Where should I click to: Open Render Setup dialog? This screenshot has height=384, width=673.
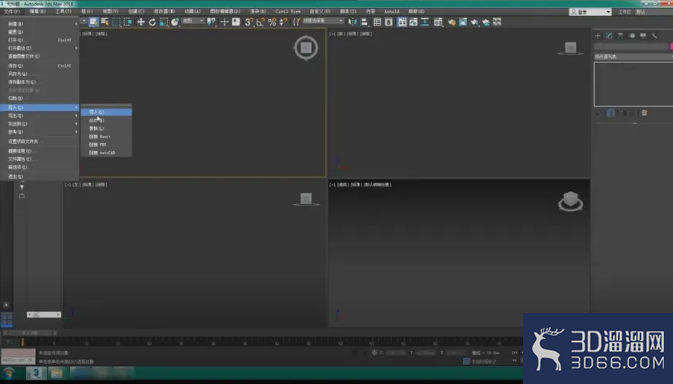coord(451,22)
